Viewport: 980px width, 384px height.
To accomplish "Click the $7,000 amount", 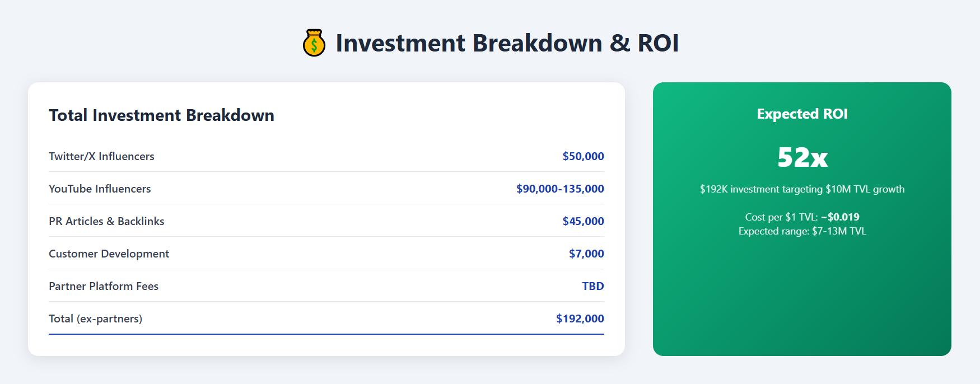I will pos(586,254).
